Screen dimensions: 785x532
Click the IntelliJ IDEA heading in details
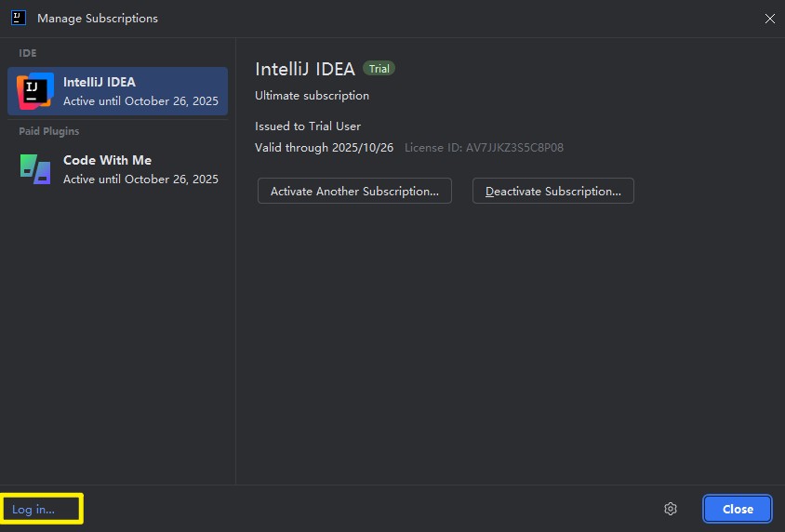tap(305, 69)
